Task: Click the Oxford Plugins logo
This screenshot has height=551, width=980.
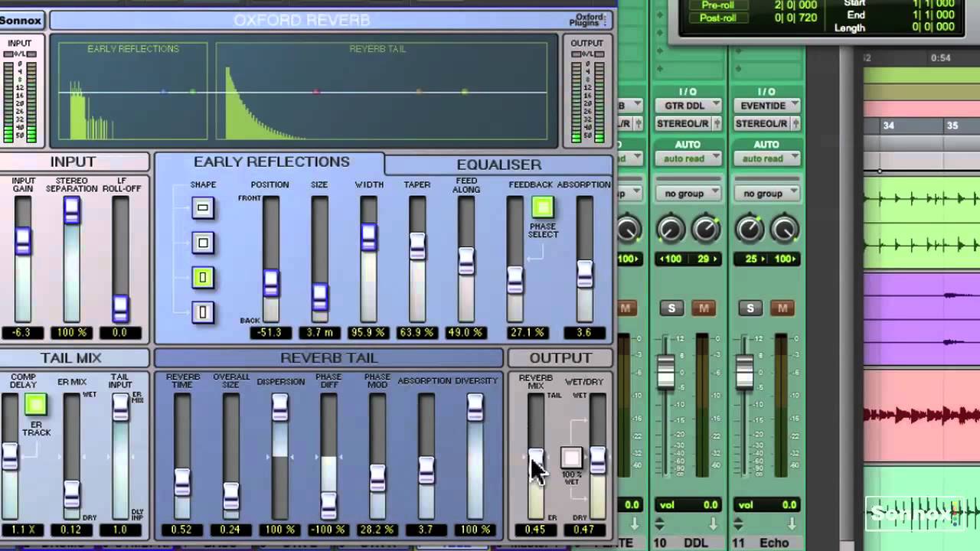Action: click(x=589, y=21)
